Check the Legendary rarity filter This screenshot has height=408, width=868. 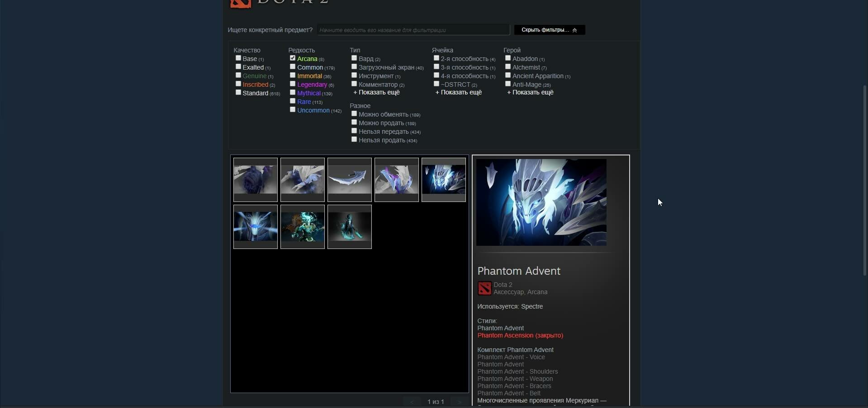293,84
